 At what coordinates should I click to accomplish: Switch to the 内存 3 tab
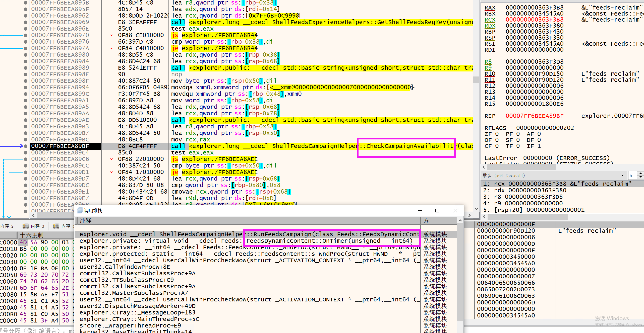(37, 226)
